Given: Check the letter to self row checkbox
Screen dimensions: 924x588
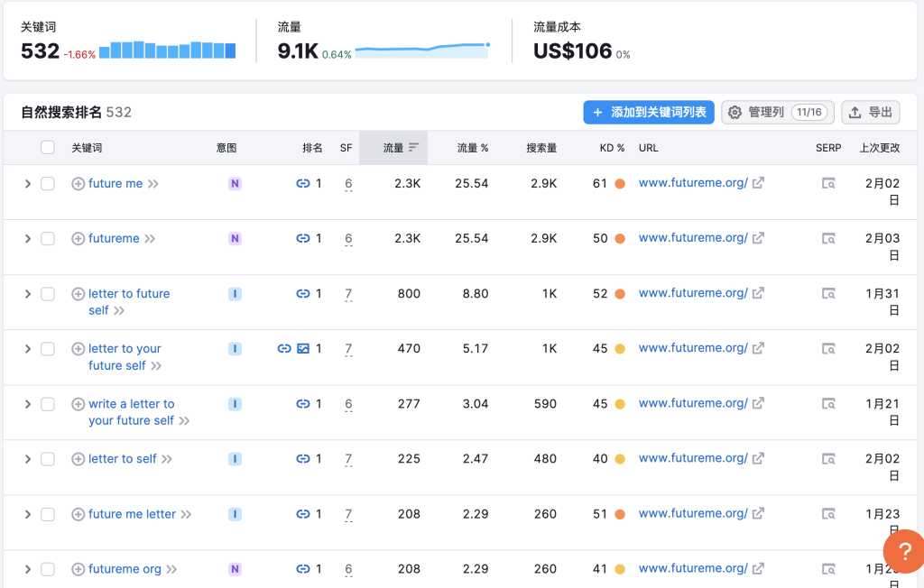Looking at the screenshot, I should (48, 459).
